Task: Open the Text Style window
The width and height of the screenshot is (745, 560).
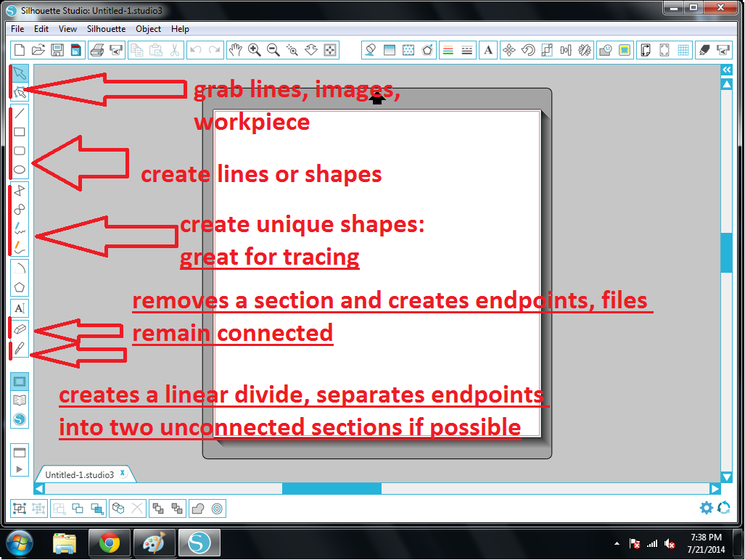Action: coord(488,50)
